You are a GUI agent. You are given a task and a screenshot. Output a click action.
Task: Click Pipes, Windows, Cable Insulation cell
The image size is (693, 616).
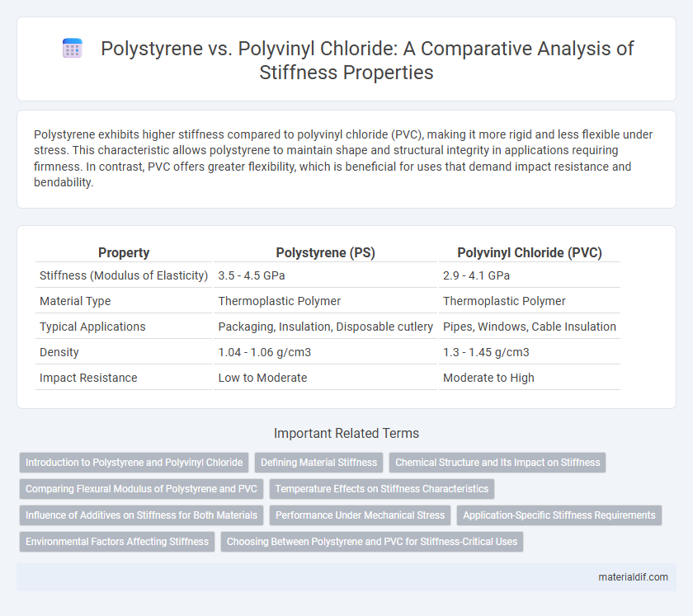tap(530, 327)
